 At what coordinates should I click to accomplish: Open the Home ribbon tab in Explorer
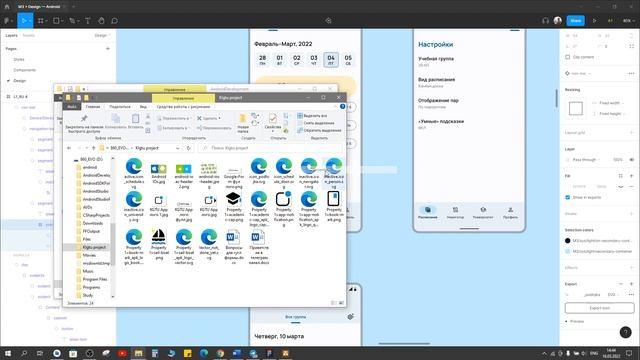point(93,107)
